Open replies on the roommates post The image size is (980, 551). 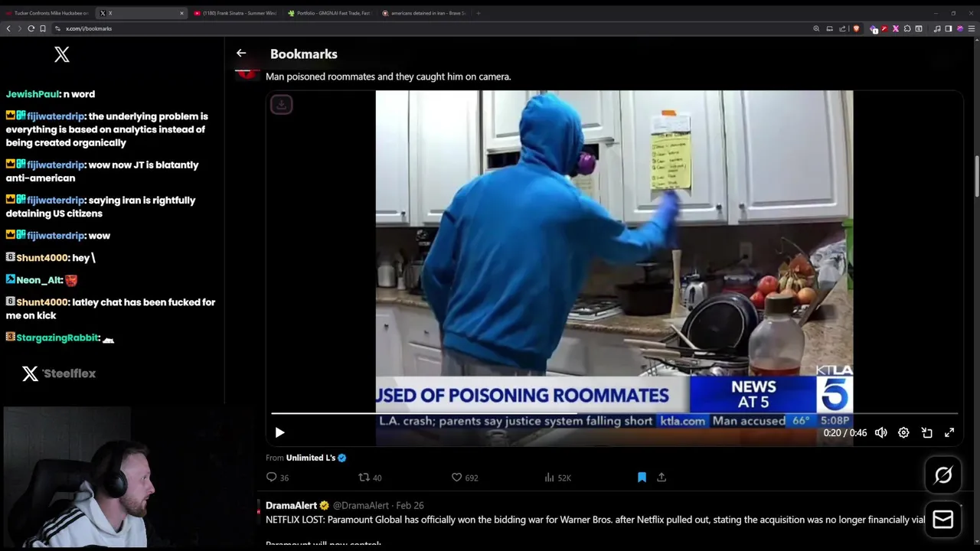277,478
